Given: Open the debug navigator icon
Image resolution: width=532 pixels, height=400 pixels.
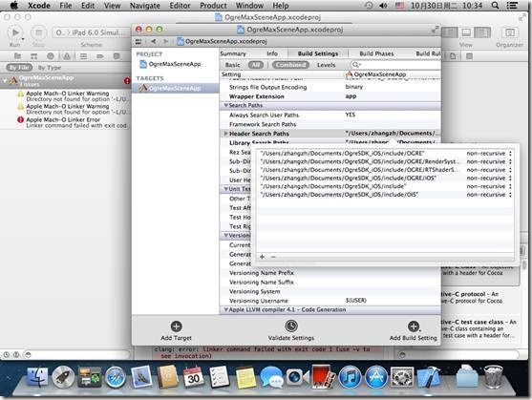Looking at the screenshot, I should click(x=83, y=56).
